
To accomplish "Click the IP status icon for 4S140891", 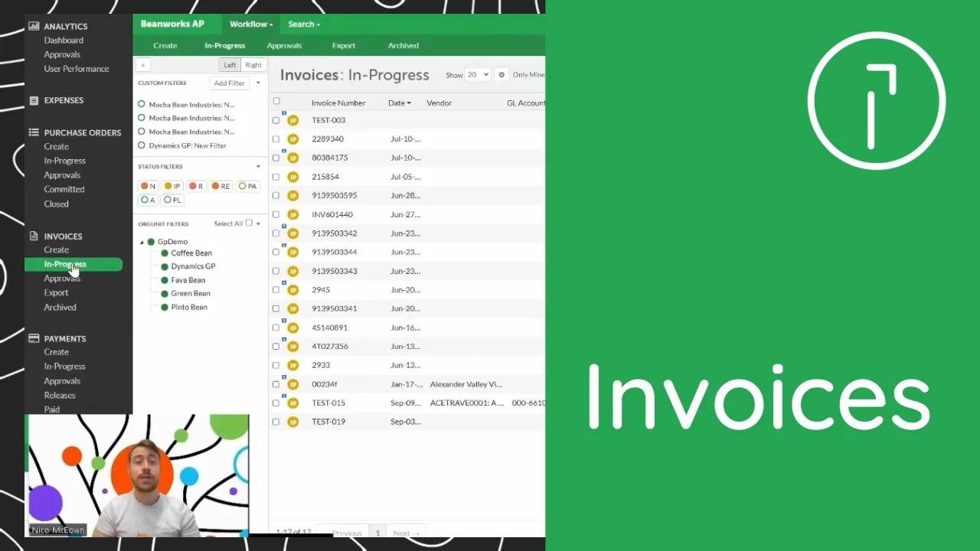I will coord(292,328).
